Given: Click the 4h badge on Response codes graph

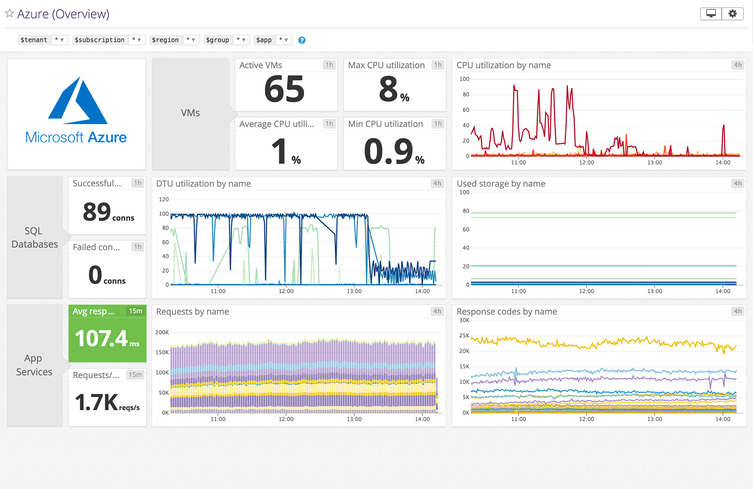Looking at the screenshot, I should [737, 312].
